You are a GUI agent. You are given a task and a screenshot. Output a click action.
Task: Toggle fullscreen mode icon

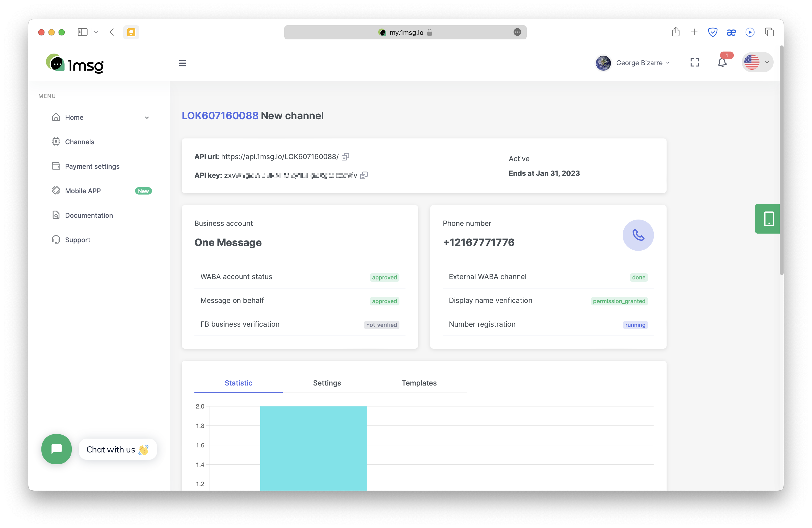tap(695, 62)
